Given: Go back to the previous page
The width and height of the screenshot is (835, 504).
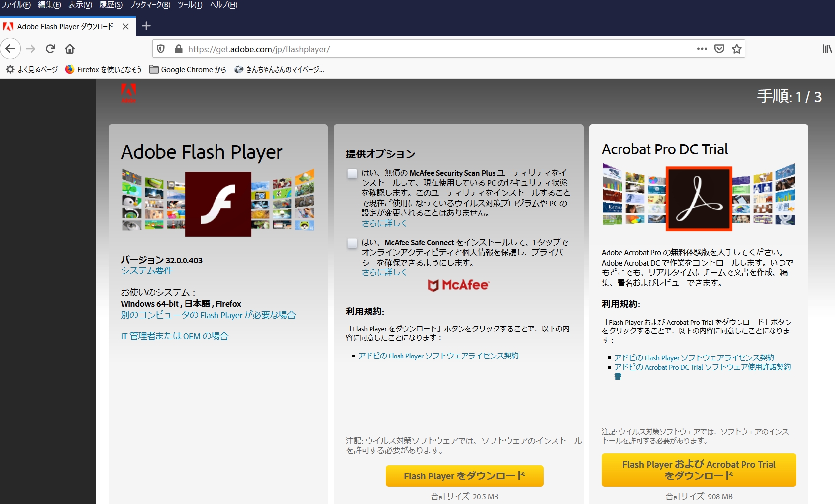Looking at the screenshot, I should click(x=10, y=49).
